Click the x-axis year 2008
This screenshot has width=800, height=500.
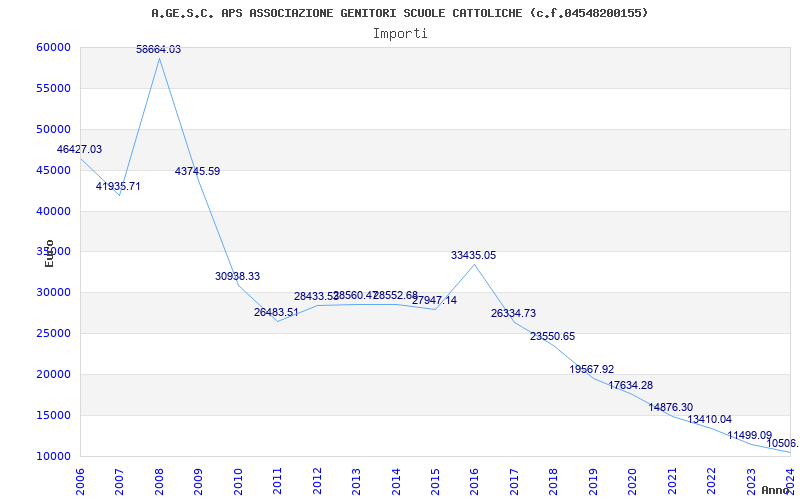[x=159, y=480]
